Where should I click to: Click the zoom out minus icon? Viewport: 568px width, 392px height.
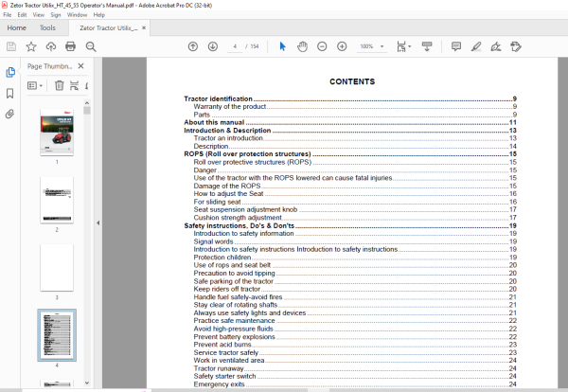click(322, 46)
